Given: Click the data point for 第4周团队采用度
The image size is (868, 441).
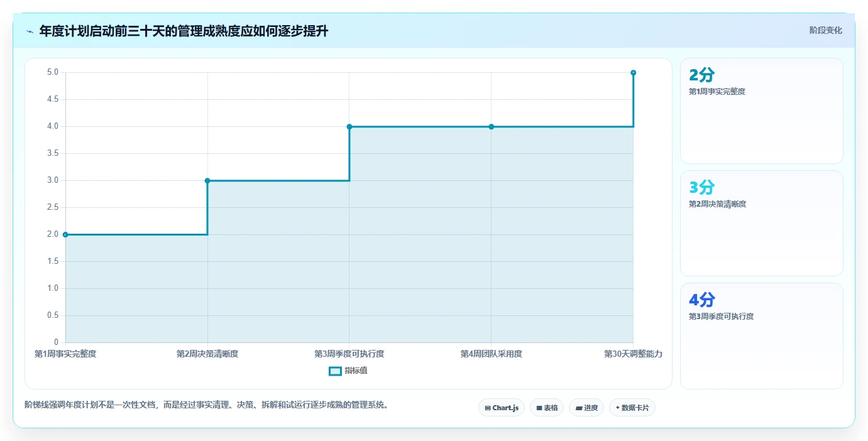Looking at the screenshot, I should (x=492, y=126).
